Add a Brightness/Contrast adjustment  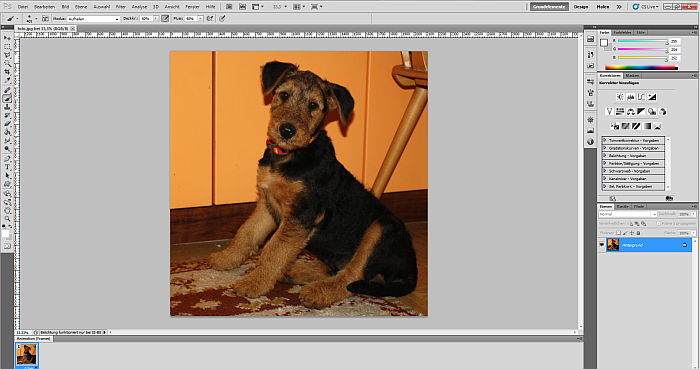[x=620, y=97]
